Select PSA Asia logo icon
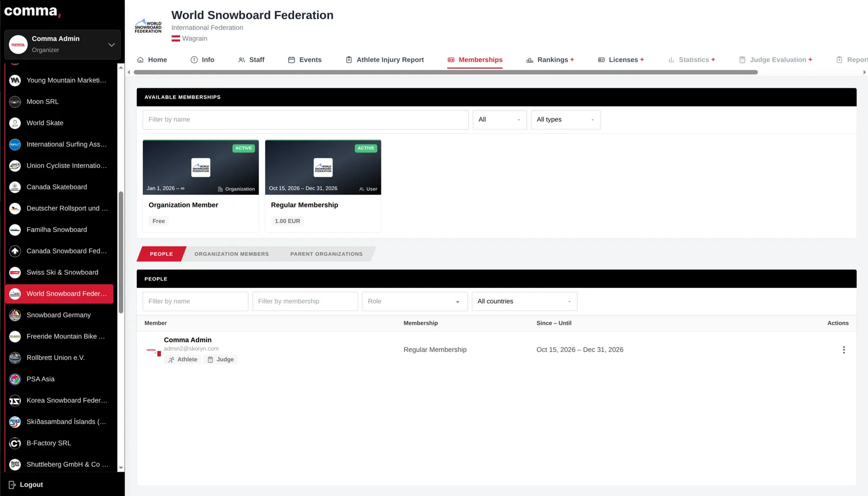Image resolution: width=868 pixels, height=496 pixels. pyautogui.click(x=15, y=379)
